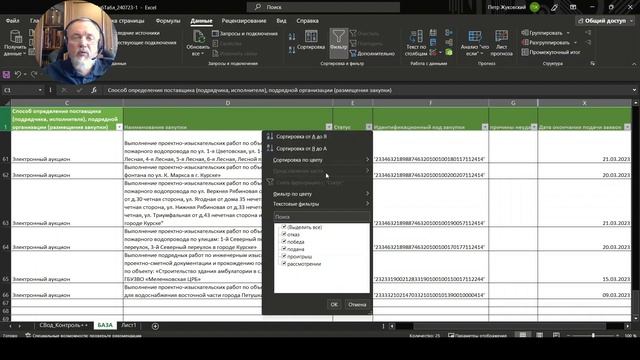Click in the filter Поиск search field
Viewport: 640px width, 360px height.
pos(322,217)
